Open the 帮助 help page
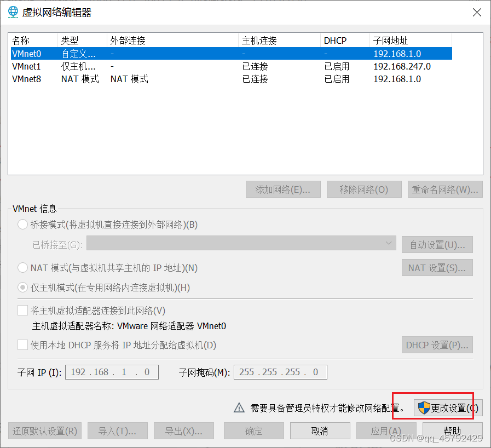 (x=452, y=430)
